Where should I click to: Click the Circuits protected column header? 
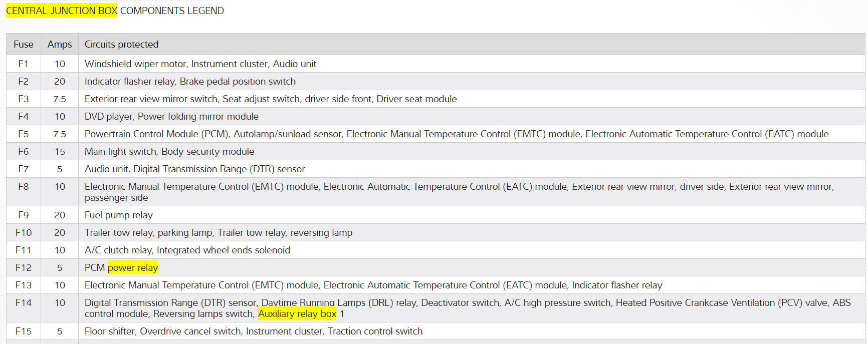(x=121, y=44)
